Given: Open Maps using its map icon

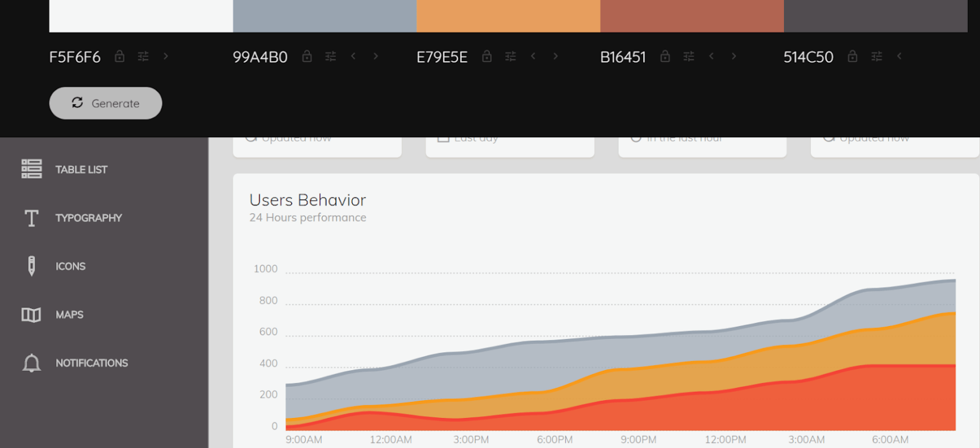Looking at the screenshot, I should pos(31,314).
